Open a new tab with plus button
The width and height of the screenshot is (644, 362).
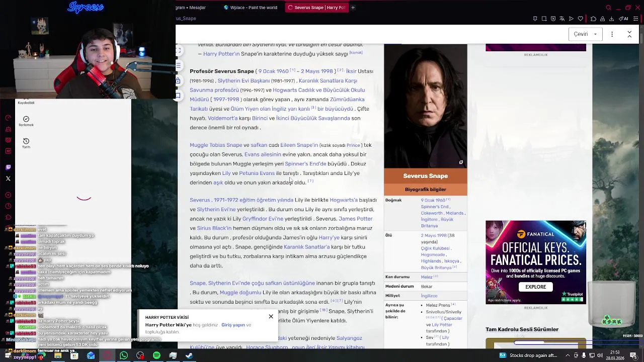(x=353, y=8)
